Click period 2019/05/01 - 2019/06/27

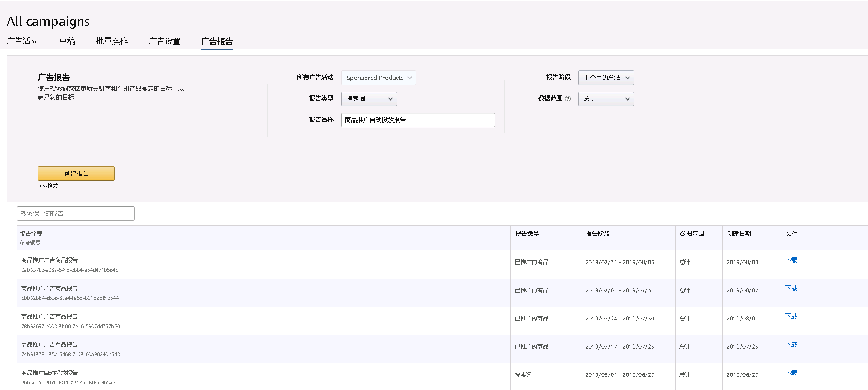coord(620,375)
